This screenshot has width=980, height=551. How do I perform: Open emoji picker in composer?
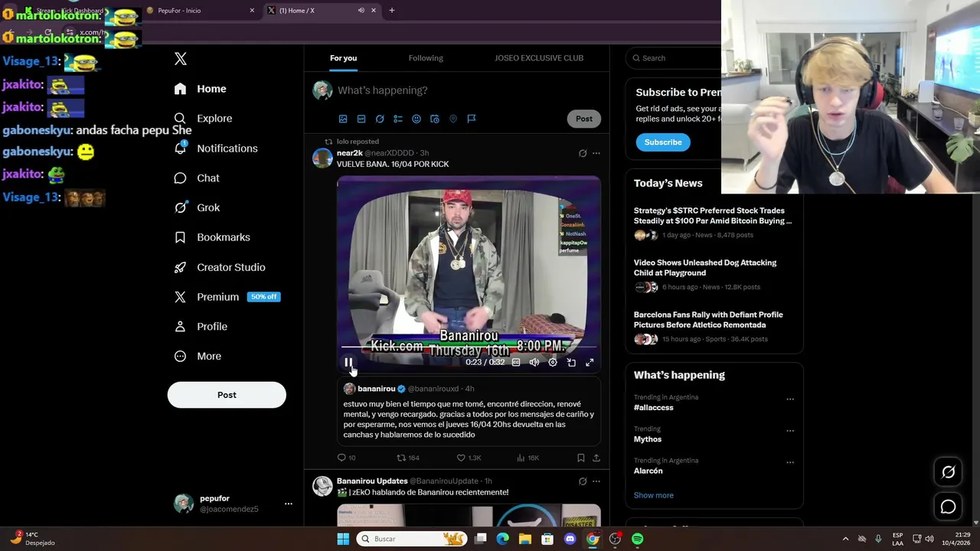pyautogui.click(x=416, y=119)
